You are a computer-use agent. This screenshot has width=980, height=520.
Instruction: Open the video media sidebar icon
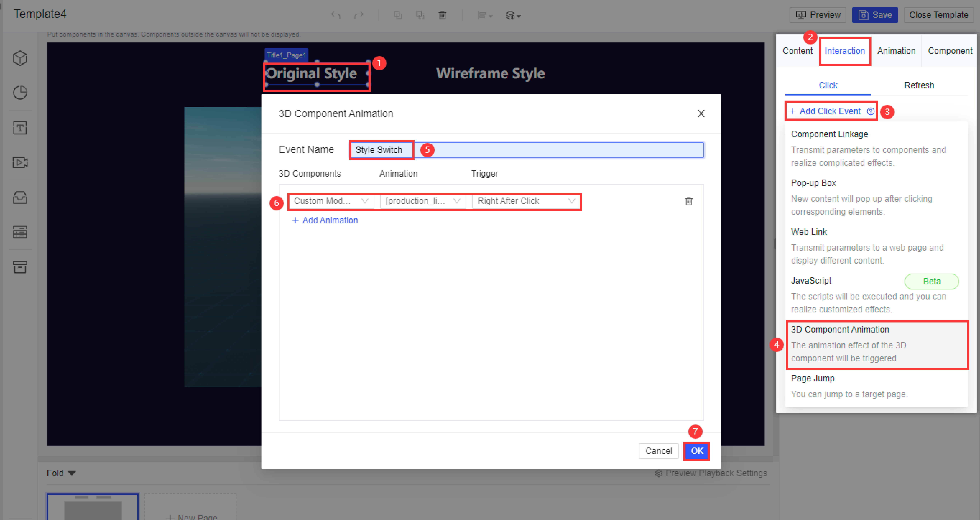[x=20, y=162]
